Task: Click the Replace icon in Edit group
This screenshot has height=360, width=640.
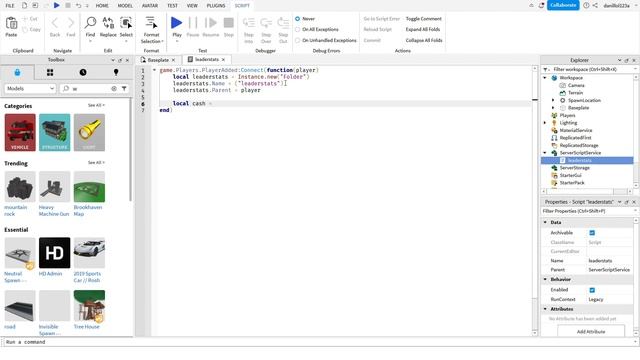Action: pos(108,23)
